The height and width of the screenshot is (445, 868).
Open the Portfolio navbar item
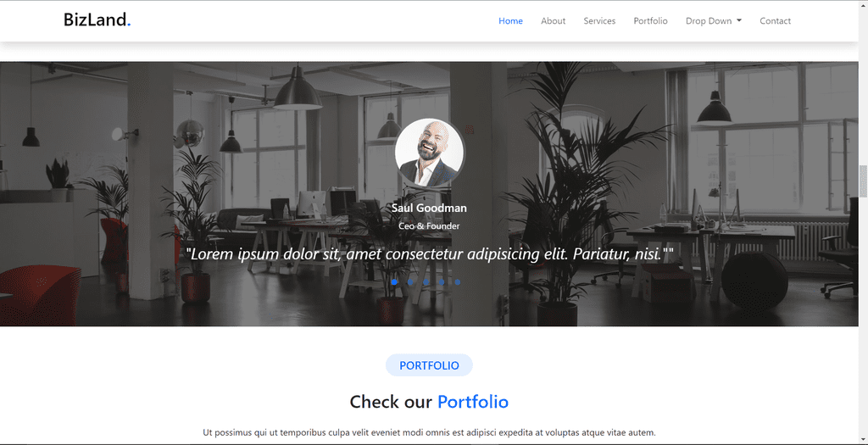pyautogui.click(x=650, y=21)
